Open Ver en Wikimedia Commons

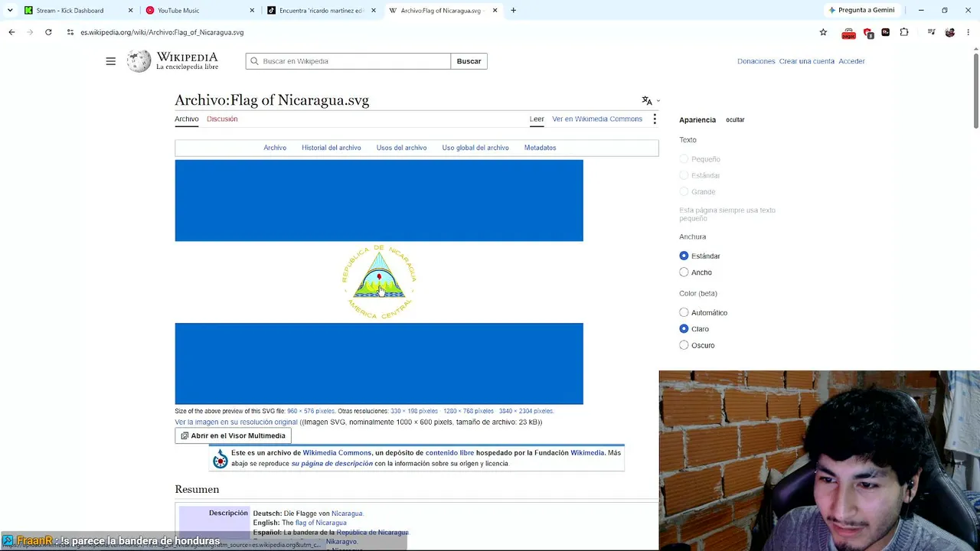click(597, 119)
